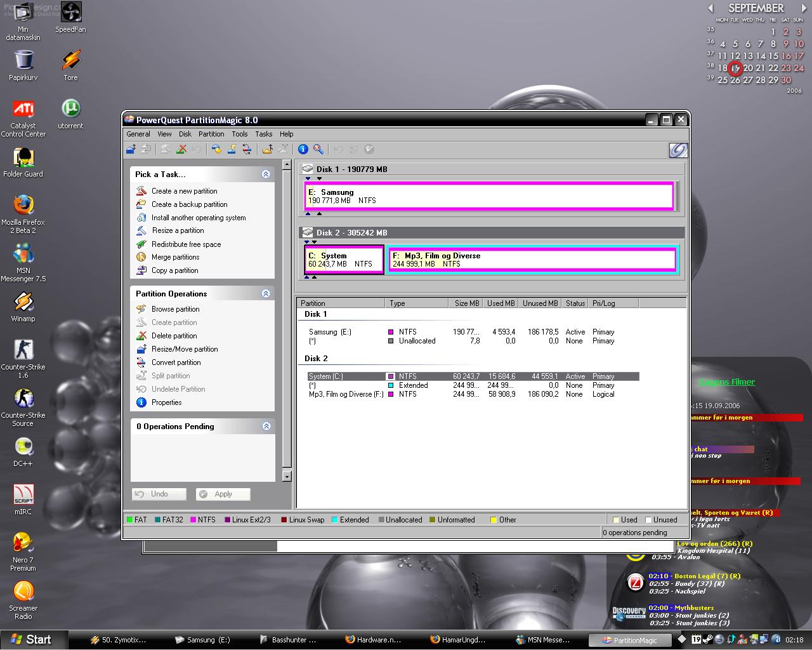This screenshot has width=812, height=650.
Task: Select the mIRC desktop icon
Action: pyautogui.click(x=23, y=500)
